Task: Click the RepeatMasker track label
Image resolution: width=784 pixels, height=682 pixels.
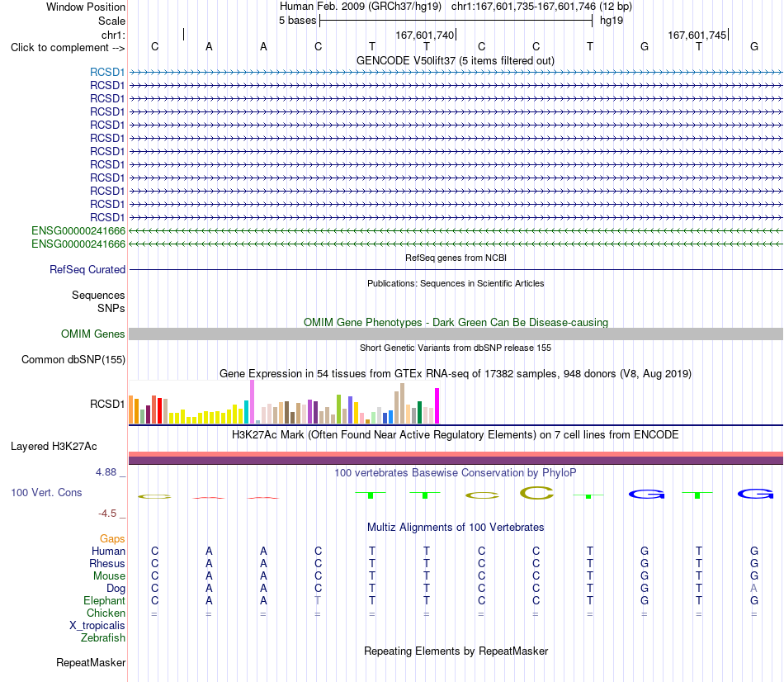Action: point(91,662)
